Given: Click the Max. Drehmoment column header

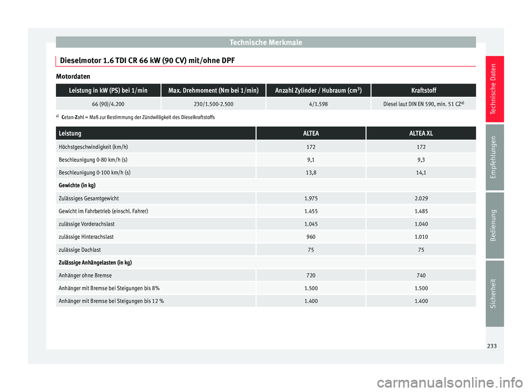Looking at the screenshot, I should click(x=213, y=91).
